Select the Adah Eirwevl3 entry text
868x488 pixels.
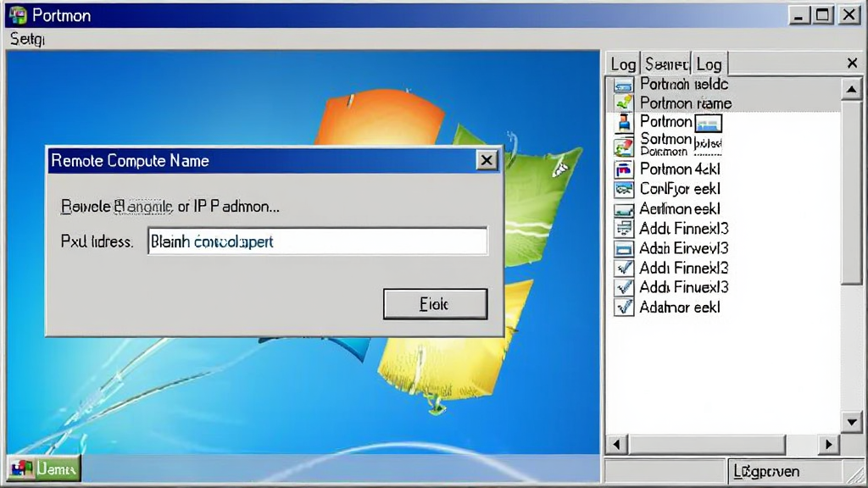click(x=684, y=248)
